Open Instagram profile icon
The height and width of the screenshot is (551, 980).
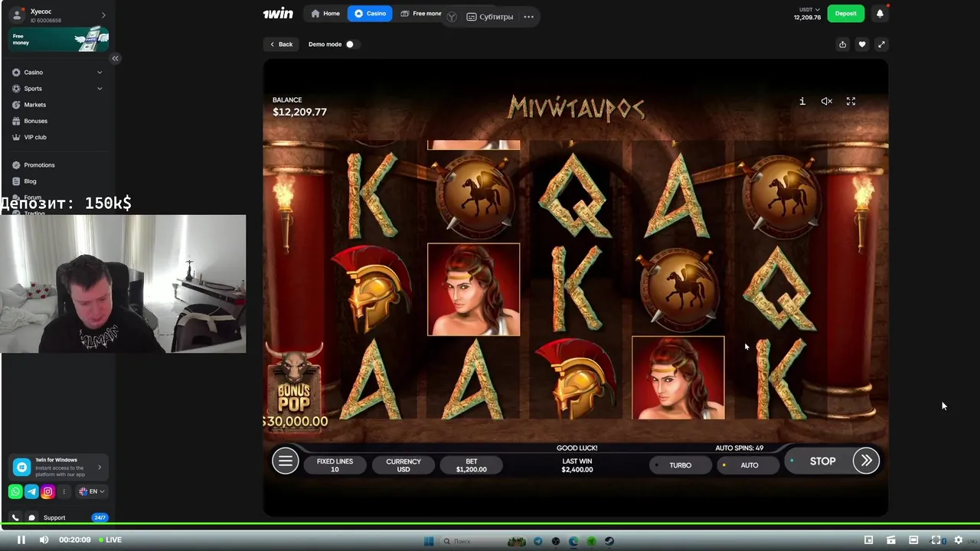click(47, 491)
